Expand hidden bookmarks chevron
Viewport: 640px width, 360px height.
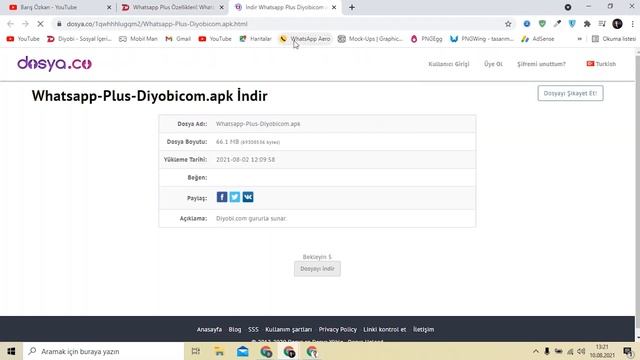[579, 39]
